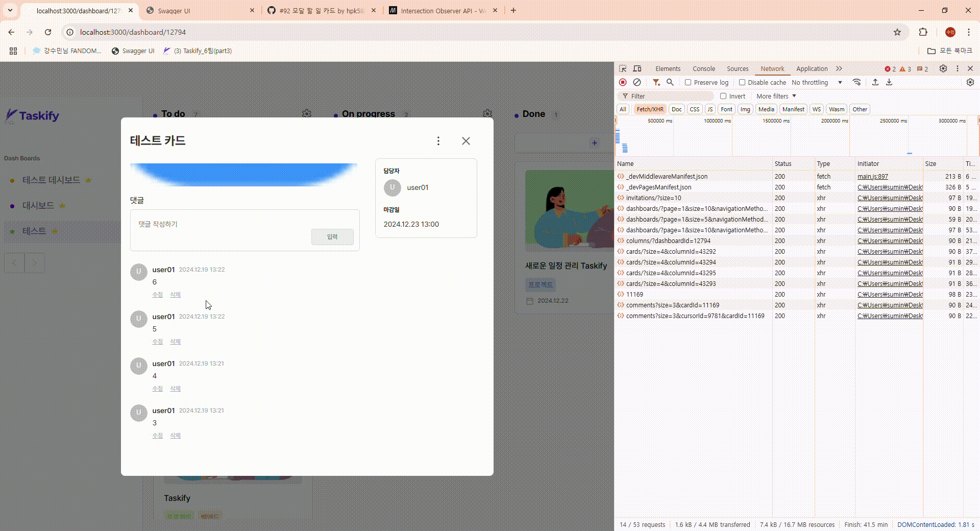Screen dimensions: 980x531
Task: Enable the Preserve log checkbox
Action: pyautogui.click(x=688, y=82)
